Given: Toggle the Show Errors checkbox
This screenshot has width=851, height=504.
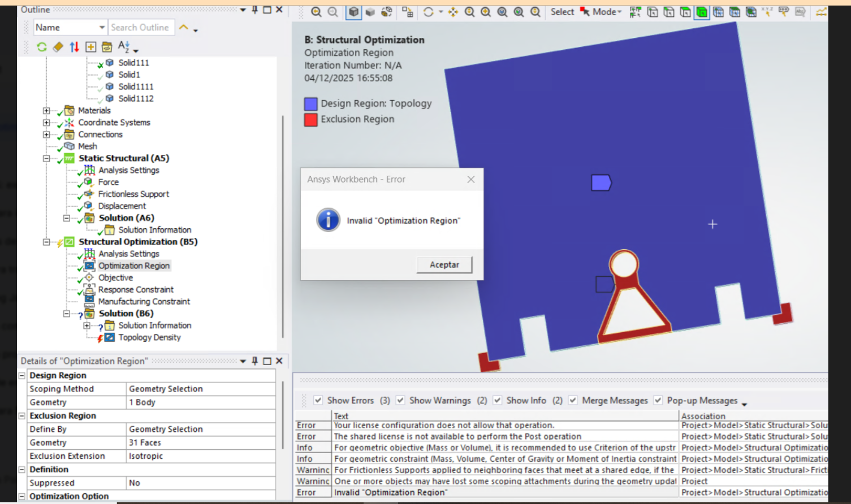Looking at the screenshot, I should tap(318, 400).
